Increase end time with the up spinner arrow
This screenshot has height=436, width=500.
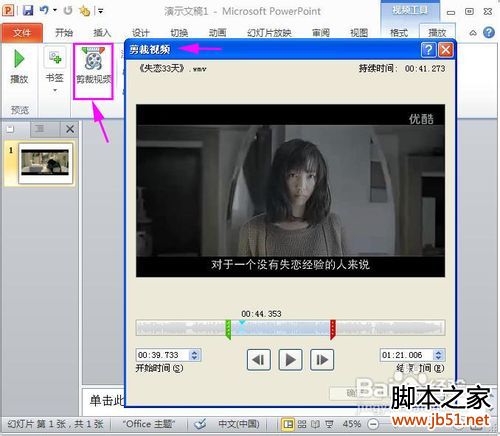click(439, 352)
